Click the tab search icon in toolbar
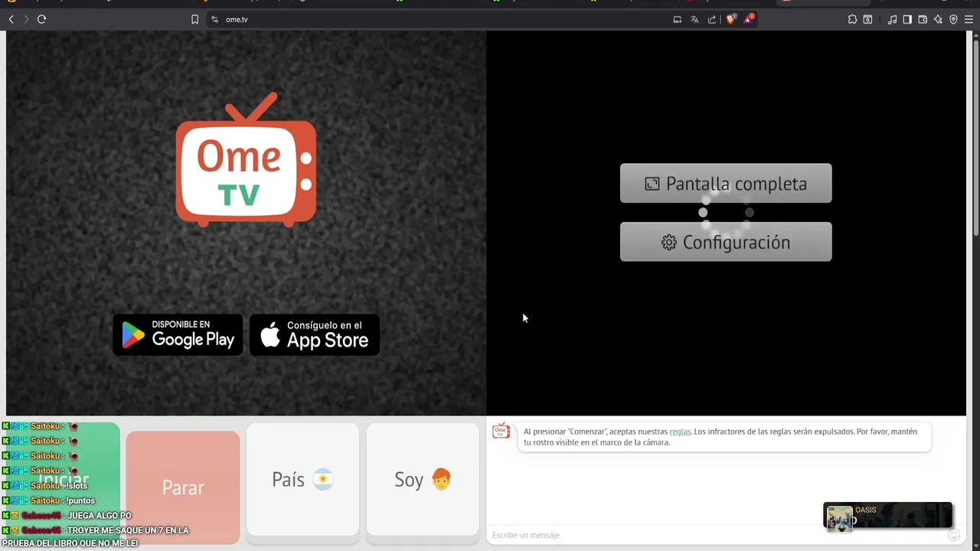The image size is (980, 551). pyautogui.click(x=867, y=19)
